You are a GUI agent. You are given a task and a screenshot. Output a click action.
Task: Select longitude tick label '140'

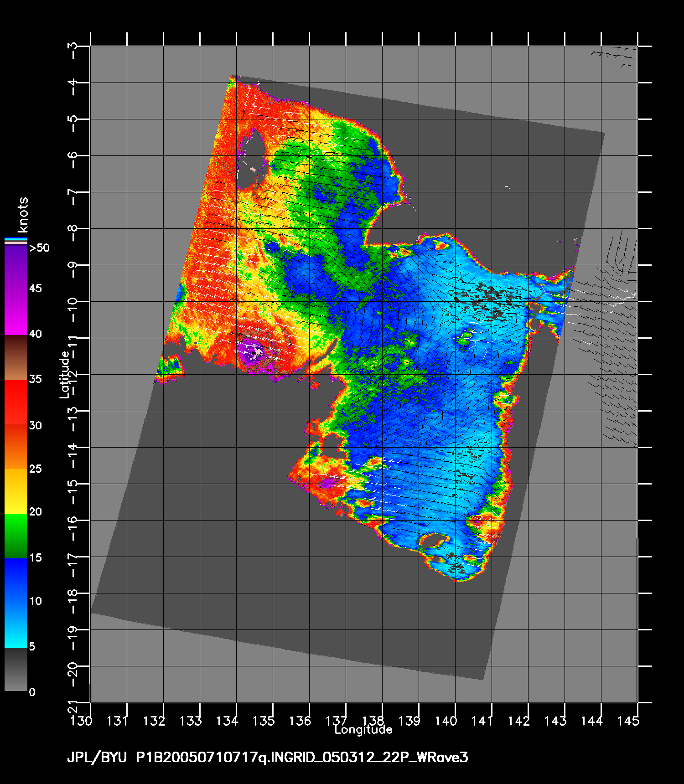coord(446,721)
